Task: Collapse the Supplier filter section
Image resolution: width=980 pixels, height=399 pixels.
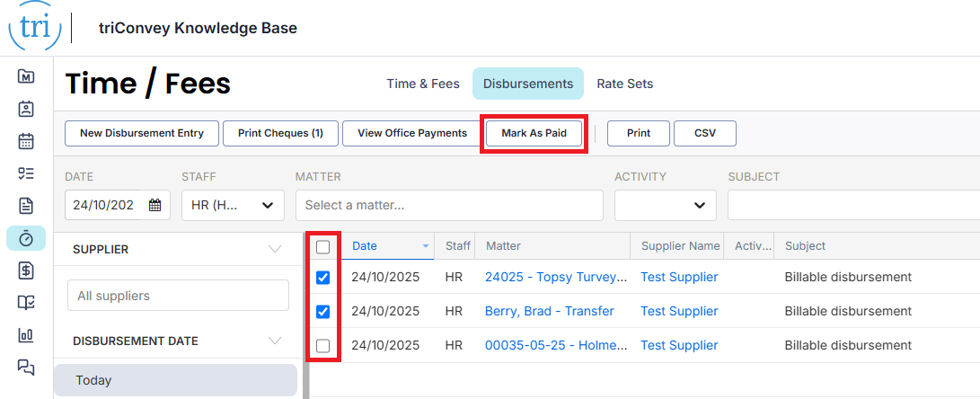Action: point(275,249)
